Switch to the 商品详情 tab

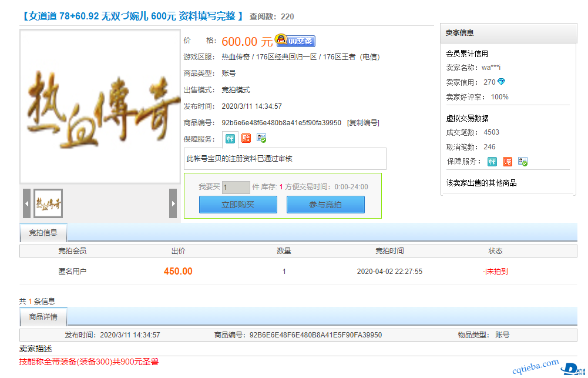(43, 317)
